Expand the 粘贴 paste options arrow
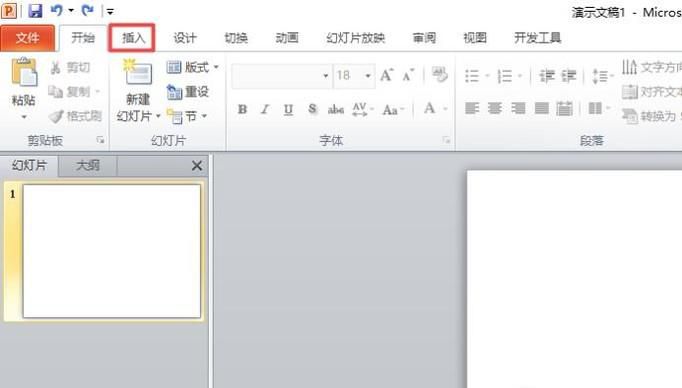The width and height of the screenshot is (682, 388). (24, 117)
